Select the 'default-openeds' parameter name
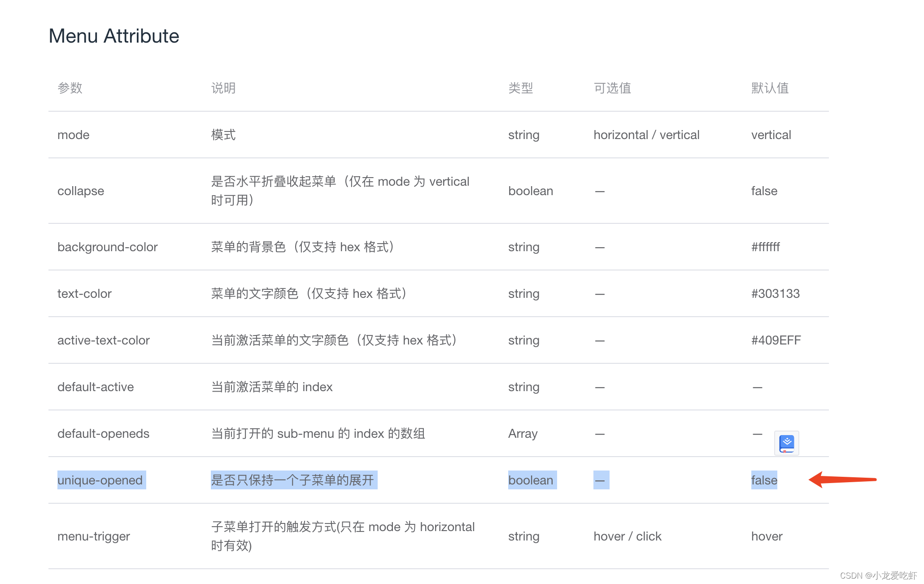 [x=103, y=434]
